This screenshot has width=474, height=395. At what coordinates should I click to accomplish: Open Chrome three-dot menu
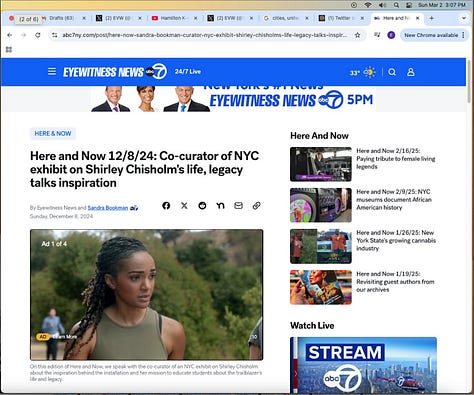click(x=463, y=35)
